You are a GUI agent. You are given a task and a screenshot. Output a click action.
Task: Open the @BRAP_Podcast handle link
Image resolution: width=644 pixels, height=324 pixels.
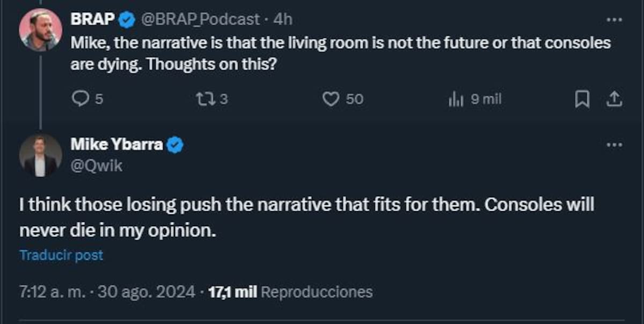pos(200,20)
